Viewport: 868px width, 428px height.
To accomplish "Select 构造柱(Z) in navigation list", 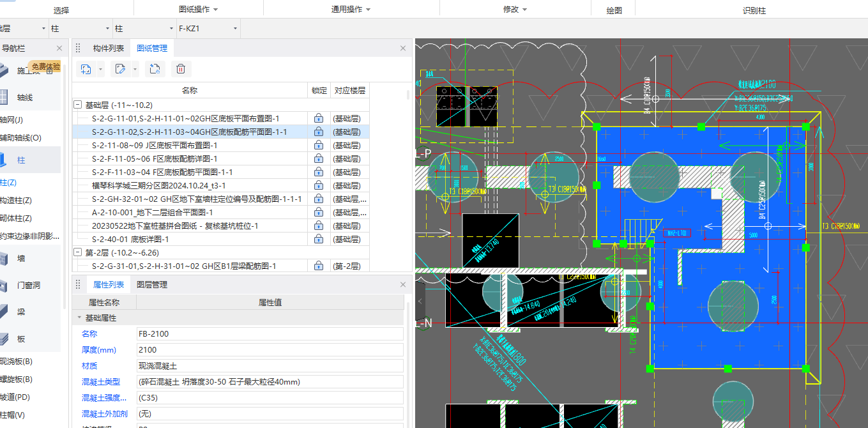I will pyautogui.click(x=16, y=201).
